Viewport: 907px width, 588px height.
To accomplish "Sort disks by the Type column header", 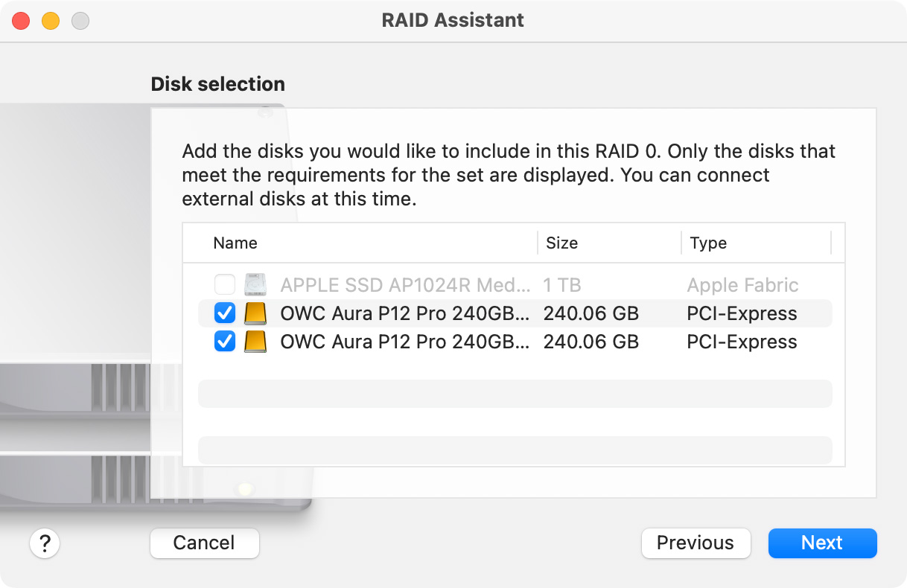I will click(708, 243).
